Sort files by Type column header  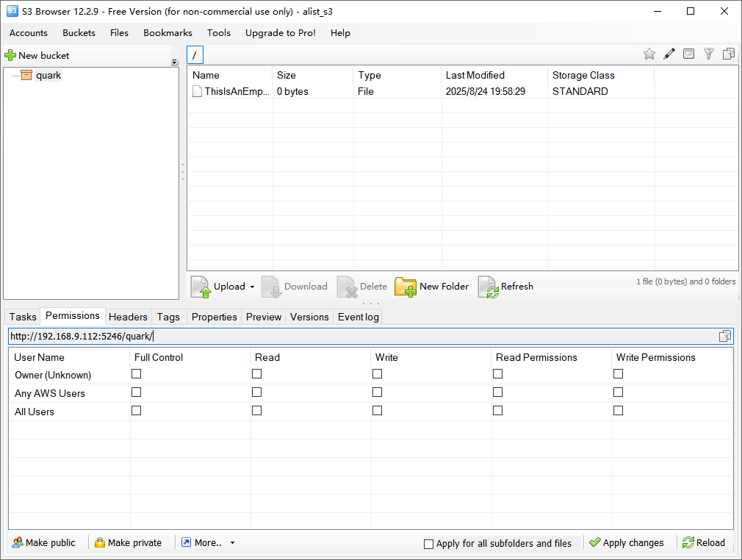(397, 75)
